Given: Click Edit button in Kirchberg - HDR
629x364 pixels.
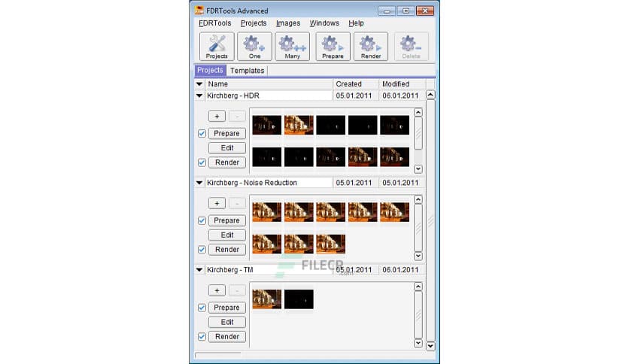Looking at the screenshot, I should point(226,148).
